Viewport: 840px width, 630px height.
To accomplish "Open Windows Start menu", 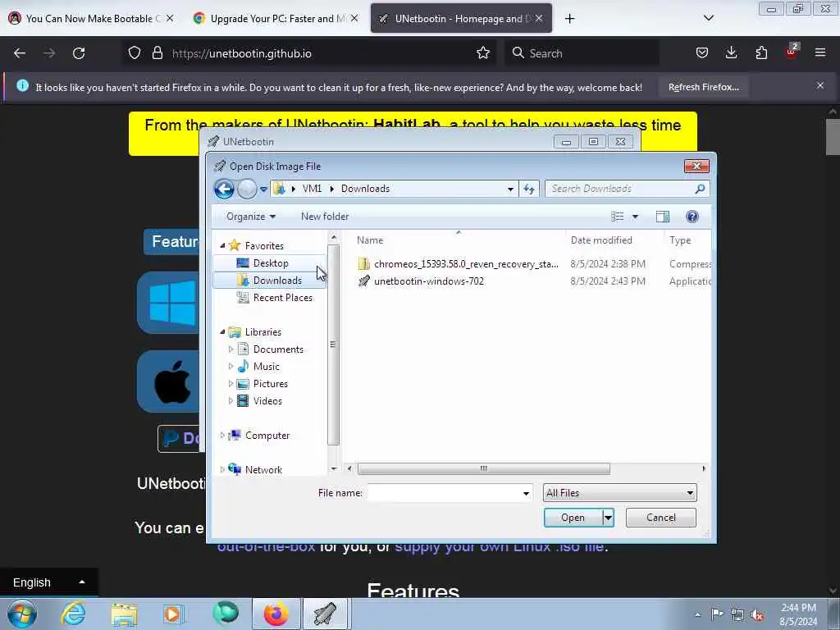I will pyautogui.click(x=22, y=614).
